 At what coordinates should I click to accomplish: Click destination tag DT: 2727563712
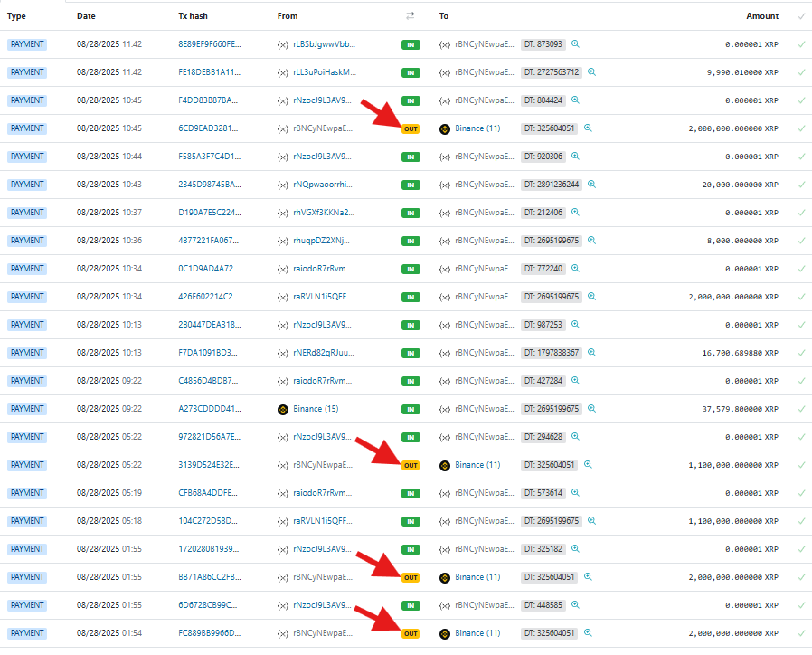pos(552,72)
